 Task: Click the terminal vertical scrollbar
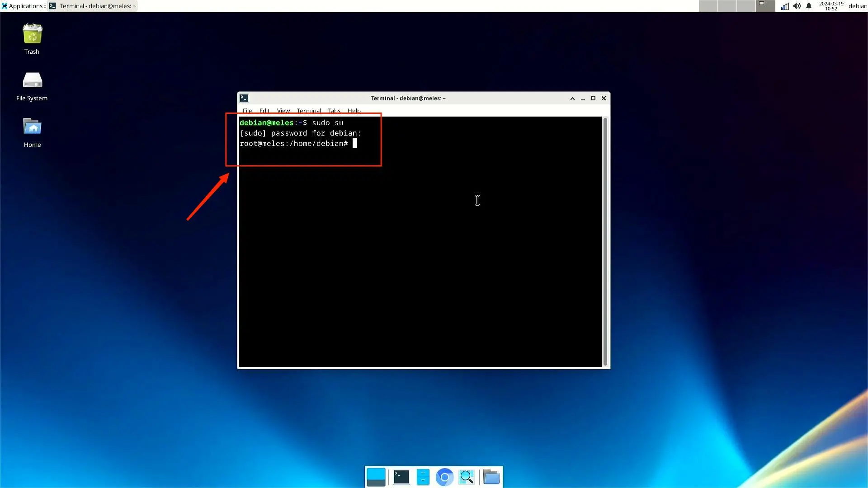coord(605,242)
